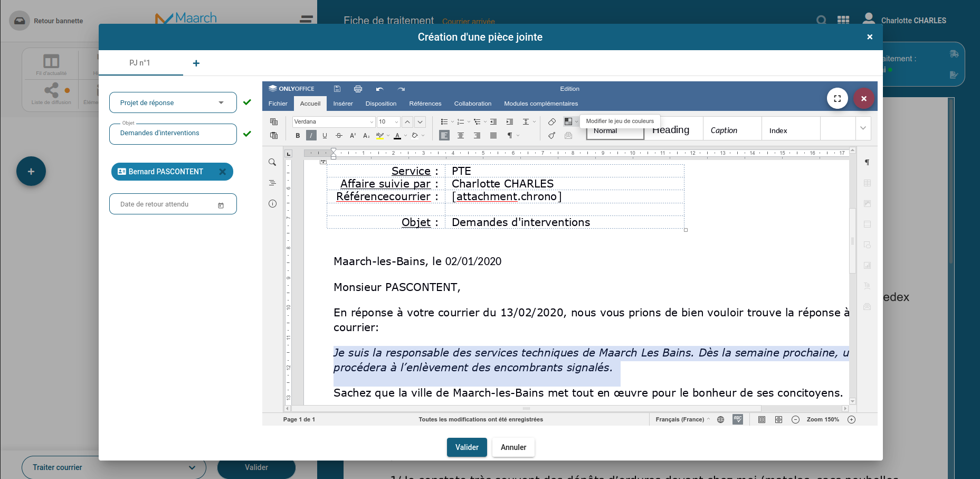The height and width of the screenshot is (479, 980).
Task: Click the Copy style paintbrush icon
Action: 551,136
